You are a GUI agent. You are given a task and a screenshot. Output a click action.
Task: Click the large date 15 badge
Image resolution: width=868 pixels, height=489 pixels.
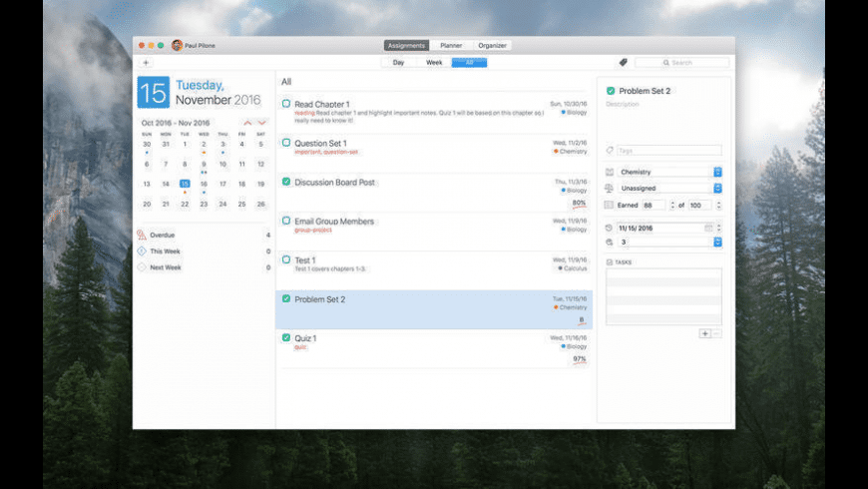pos(154,93)
